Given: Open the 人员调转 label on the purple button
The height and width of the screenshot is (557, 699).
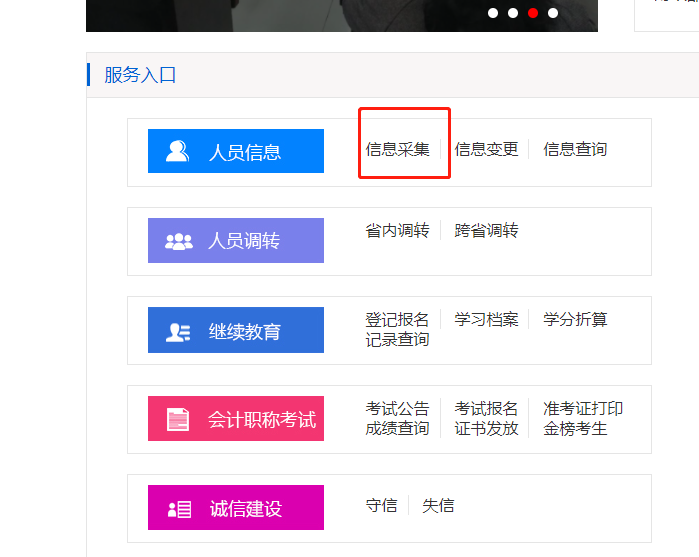Looking at the screenshot, I should click(244, 241).
